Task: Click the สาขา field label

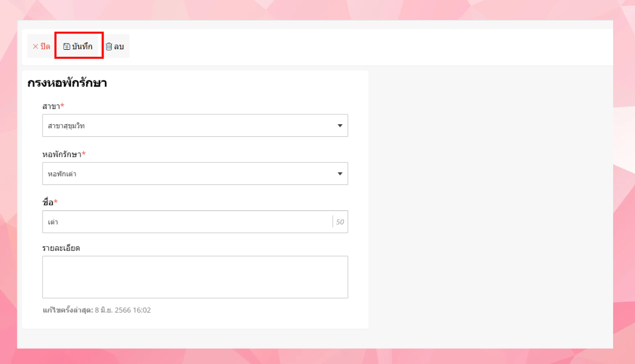Action: [x=51, y=106]
